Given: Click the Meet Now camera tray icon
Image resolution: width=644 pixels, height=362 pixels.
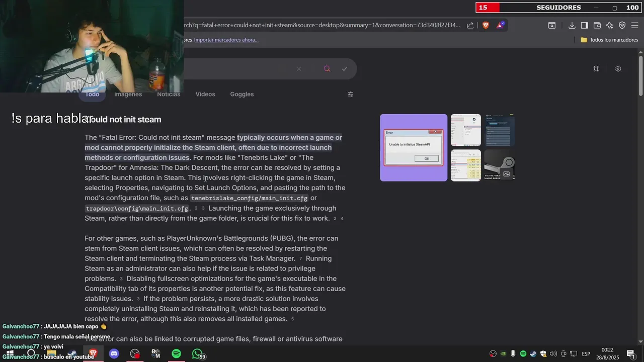Looking at the screenshot, I should tap(563, 354).
